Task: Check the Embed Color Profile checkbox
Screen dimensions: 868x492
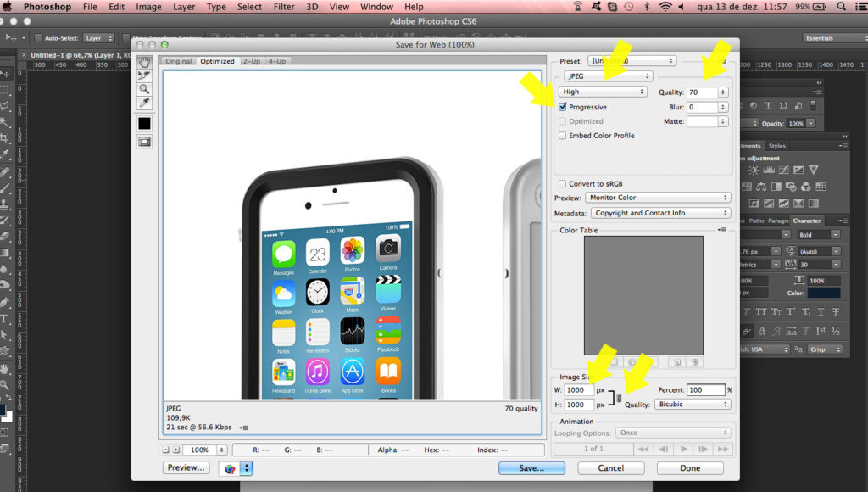Action: point(563,136)
